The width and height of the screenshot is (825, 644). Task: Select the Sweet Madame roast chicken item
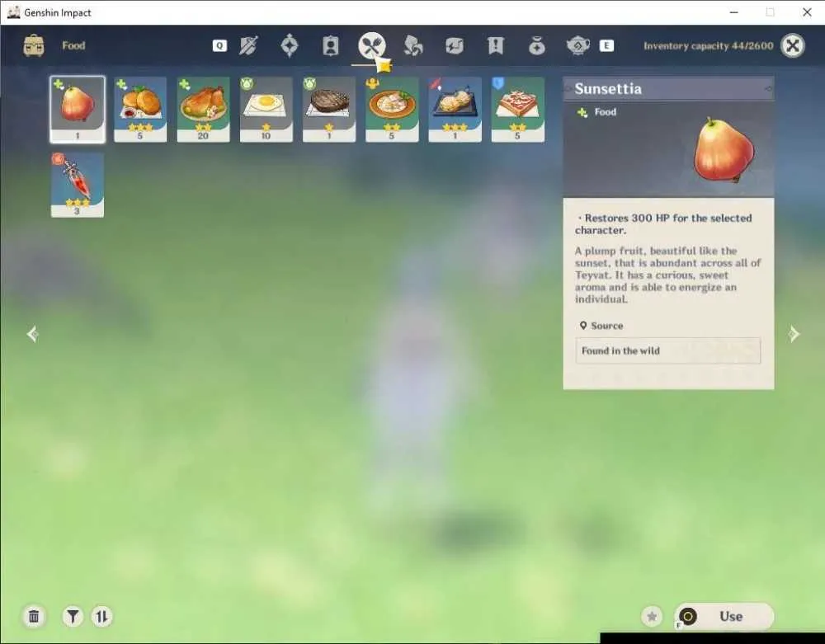203,110
